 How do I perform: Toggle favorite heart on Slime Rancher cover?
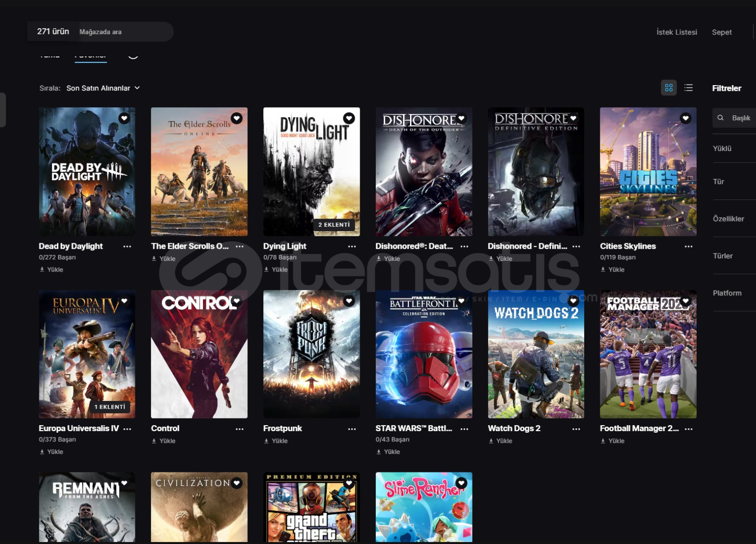point(461,483)
